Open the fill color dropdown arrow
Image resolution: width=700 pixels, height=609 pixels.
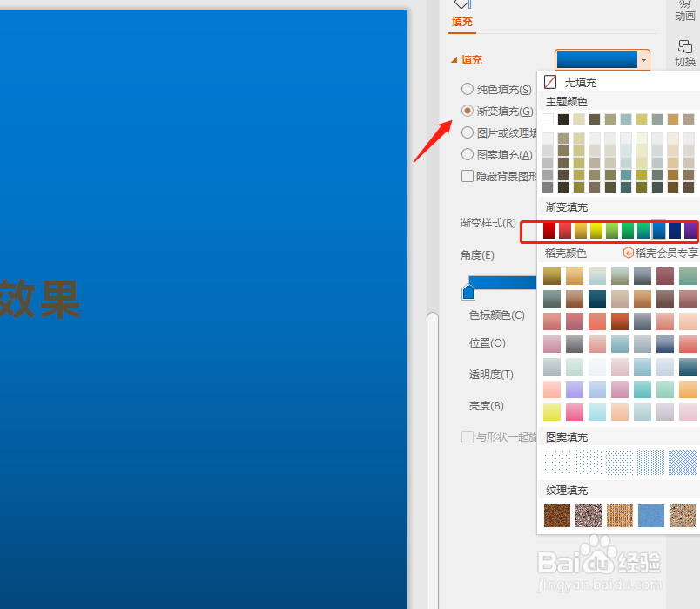point(643,60)
